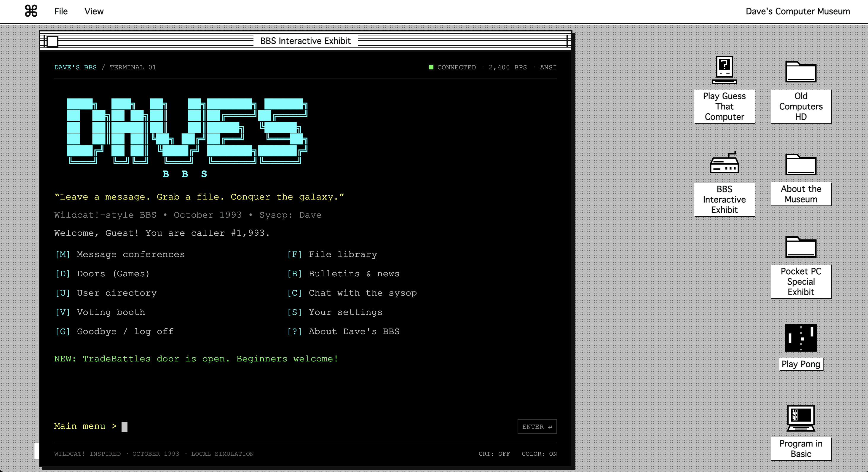This screenshot has width=868, height=472.
Task: Click the TradeBattles door announcement line
Action: 196,359
